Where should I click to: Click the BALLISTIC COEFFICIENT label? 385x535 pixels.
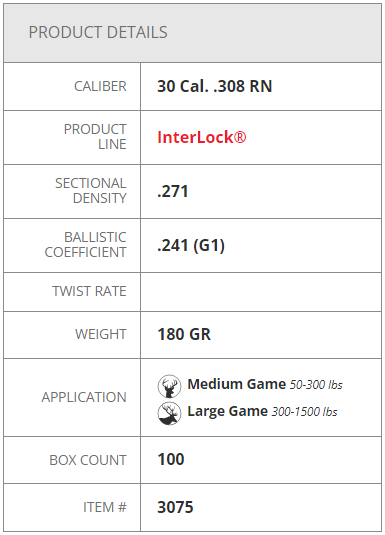pos(86,245)
